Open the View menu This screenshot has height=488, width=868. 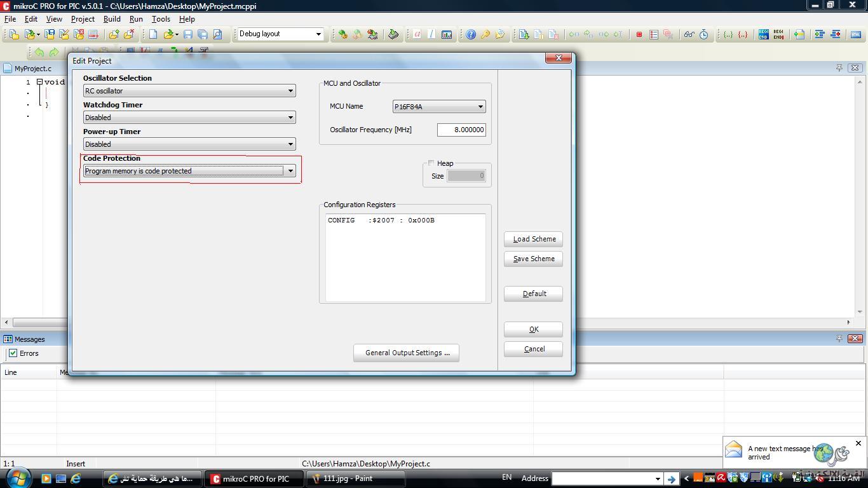(54, 19)
